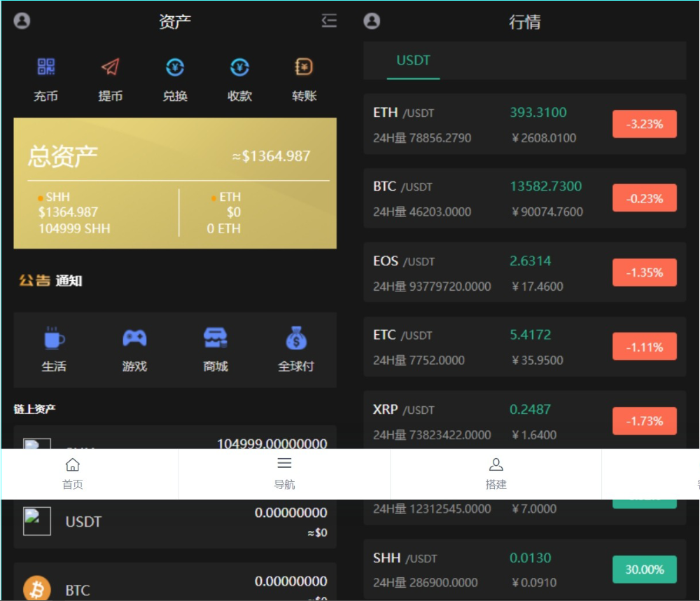Open profile avatar on the 资产 header
This screenshot has height=601, width=700.
click(22, 21)
